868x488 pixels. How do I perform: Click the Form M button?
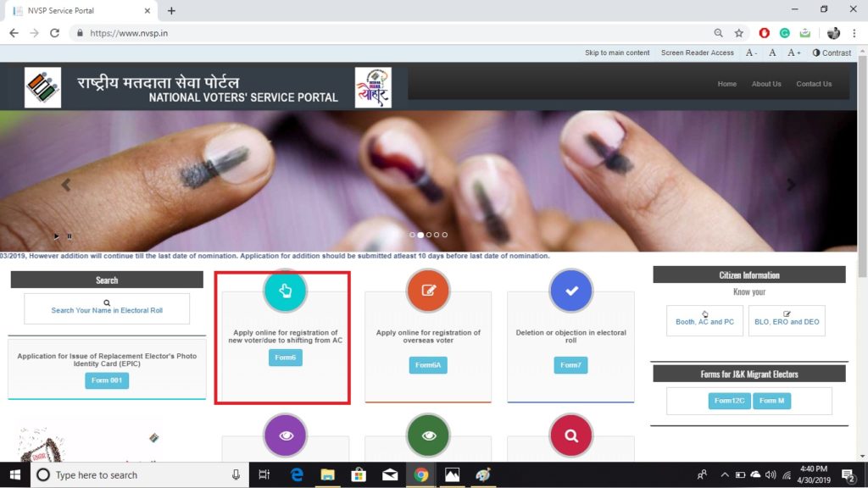771,401
